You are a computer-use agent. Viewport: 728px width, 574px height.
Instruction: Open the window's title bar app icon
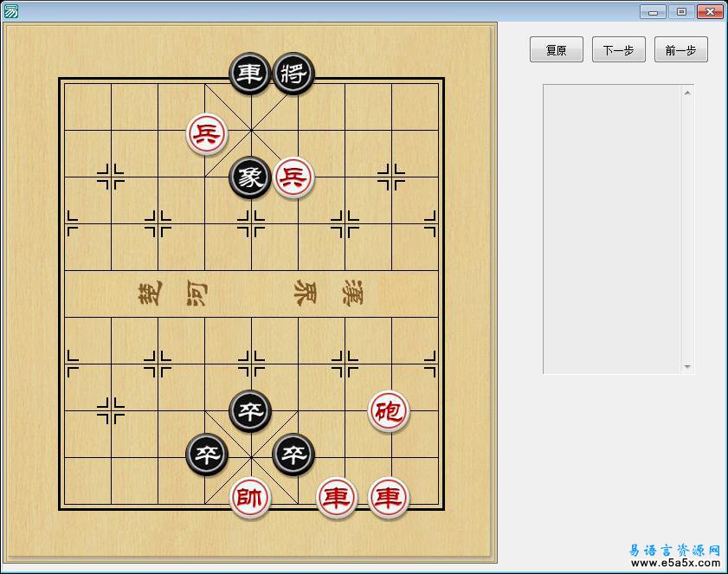(10, 11)
